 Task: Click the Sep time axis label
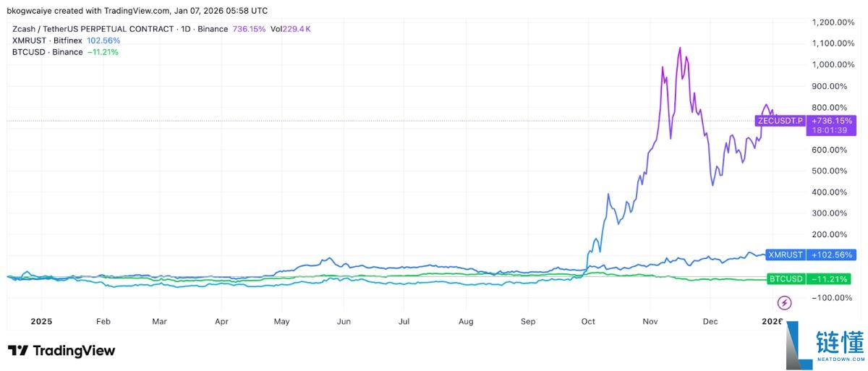(x=528, y=321)
